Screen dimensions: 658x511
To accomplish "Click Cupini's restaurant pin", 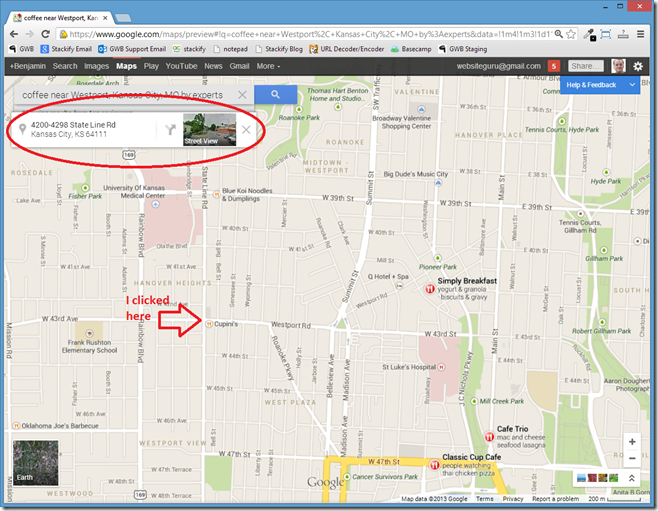I will pos(209,324).
